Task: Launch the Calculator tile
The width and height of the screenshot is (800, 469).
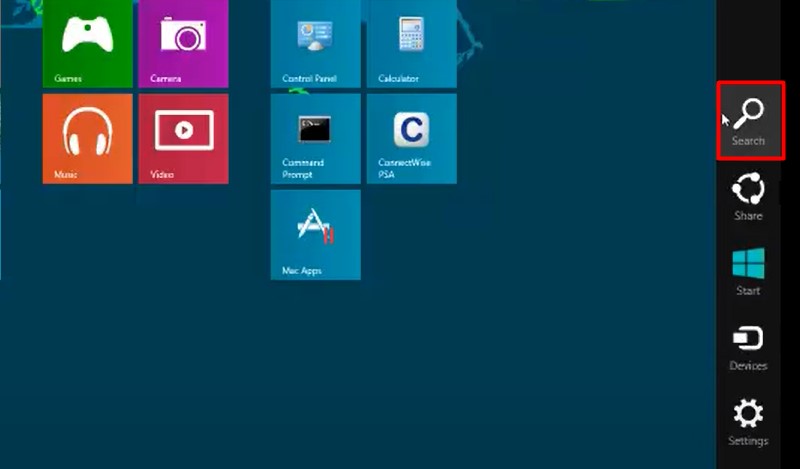Action: (x=412, y=43)
